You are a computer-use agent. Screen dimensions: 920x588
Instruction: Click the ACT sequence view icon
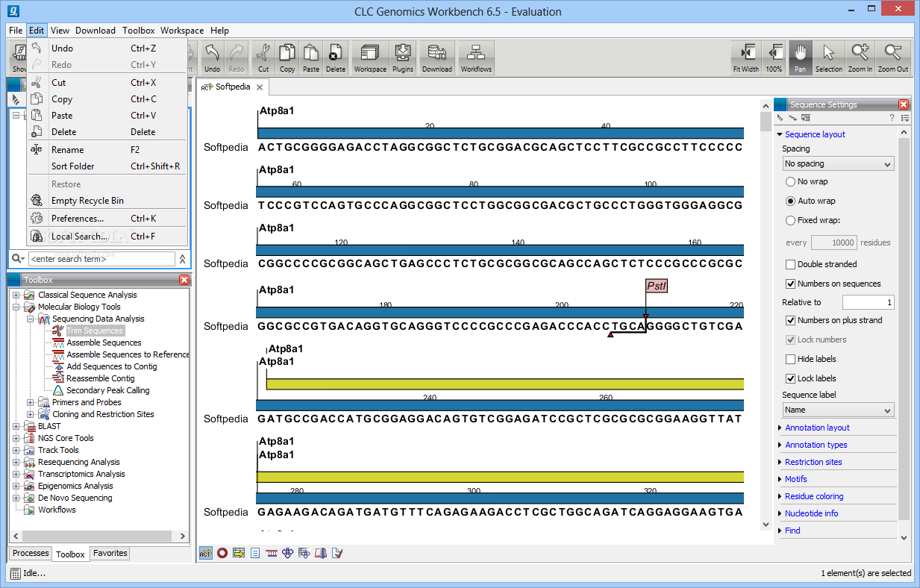click(205, 553)
